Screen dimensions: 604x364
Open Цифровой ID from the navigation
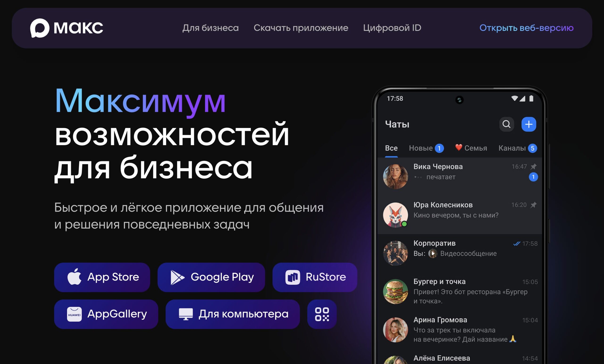point(392,28)
